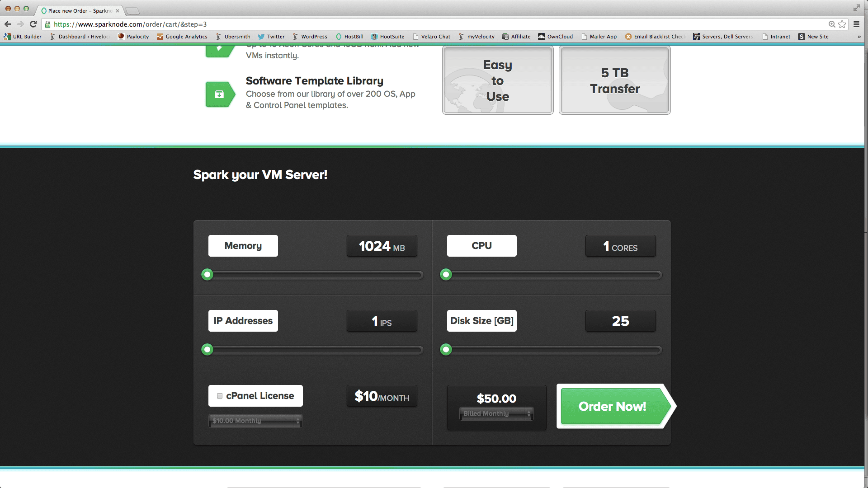Viewport: 868px width, 488px height.
Task: Click the Disk Size slider handle
Action: (446, 349)
